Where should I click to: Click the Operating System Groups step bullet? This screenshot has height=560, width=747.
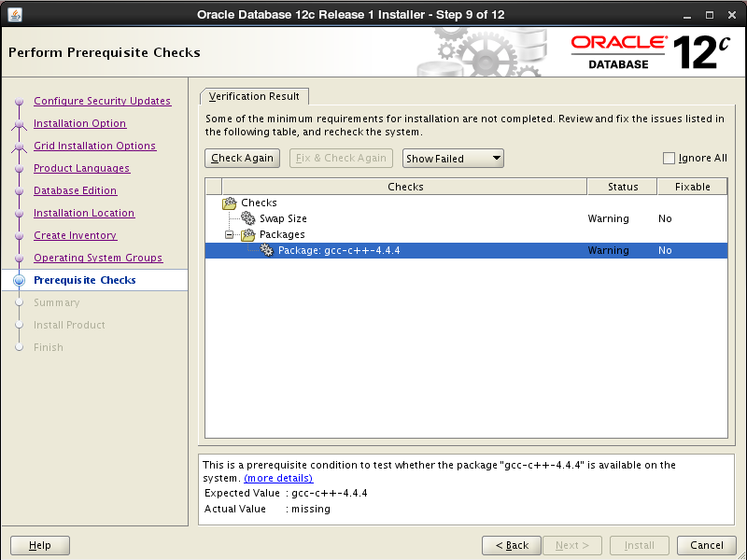pyautogui.click(x=19, y=259)
